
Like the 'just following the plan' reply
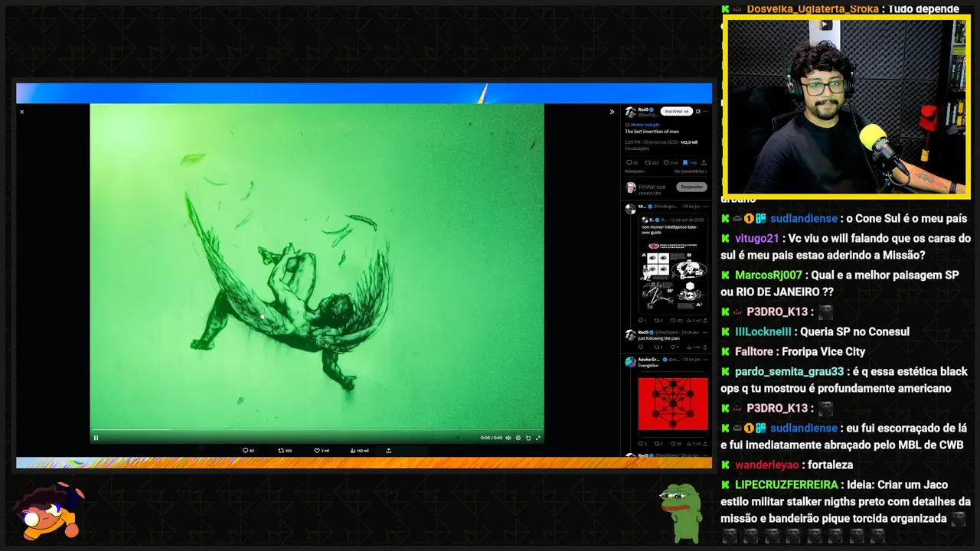674,347
